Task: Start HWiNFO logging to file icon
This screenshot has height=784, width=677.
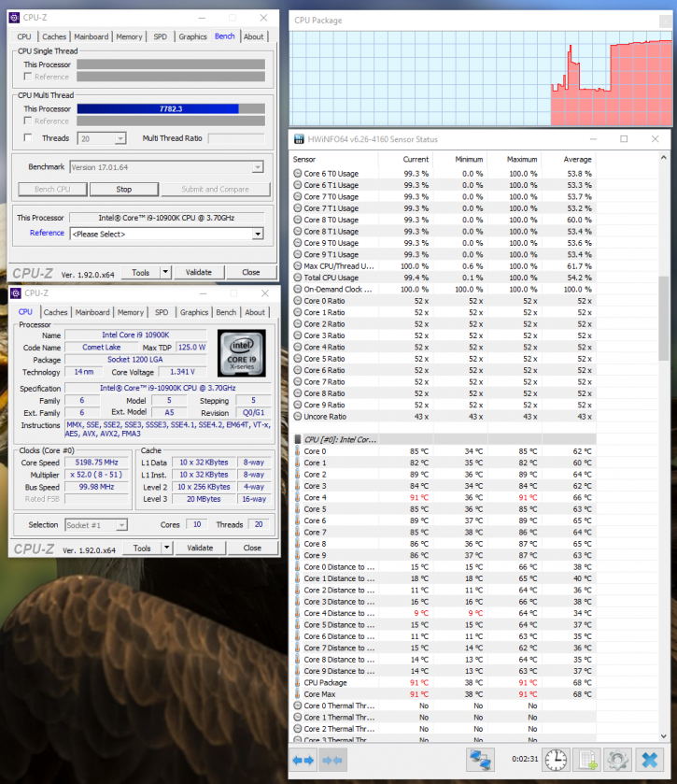Action: [x=587, y=761]
